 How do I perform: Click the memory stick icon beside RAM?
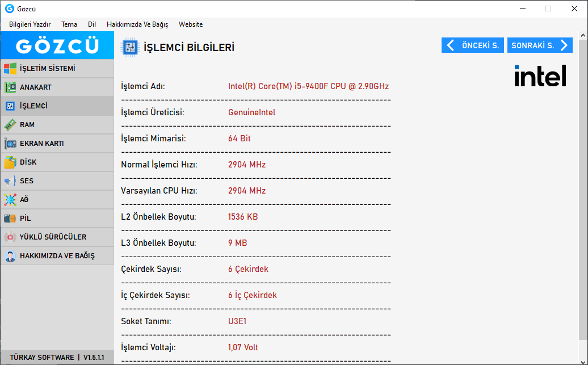(10, 125)
